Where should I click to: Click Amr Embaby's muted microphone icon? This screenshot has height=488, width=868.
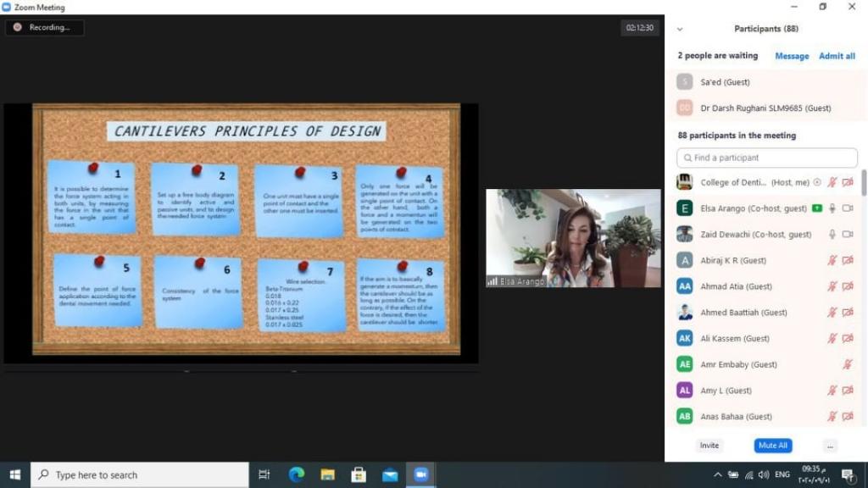click(848, 364)
